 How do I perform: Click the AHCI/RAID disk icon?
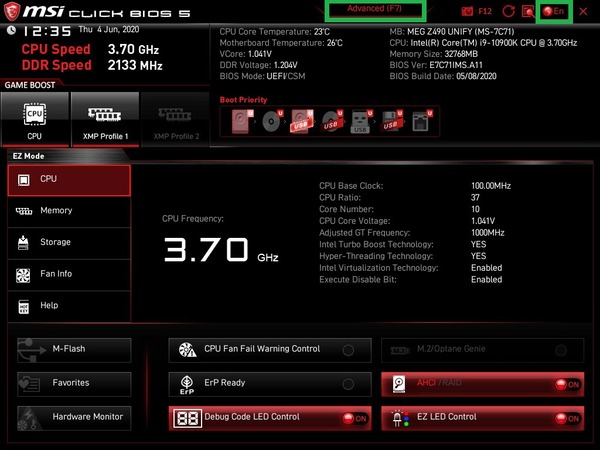399,384
